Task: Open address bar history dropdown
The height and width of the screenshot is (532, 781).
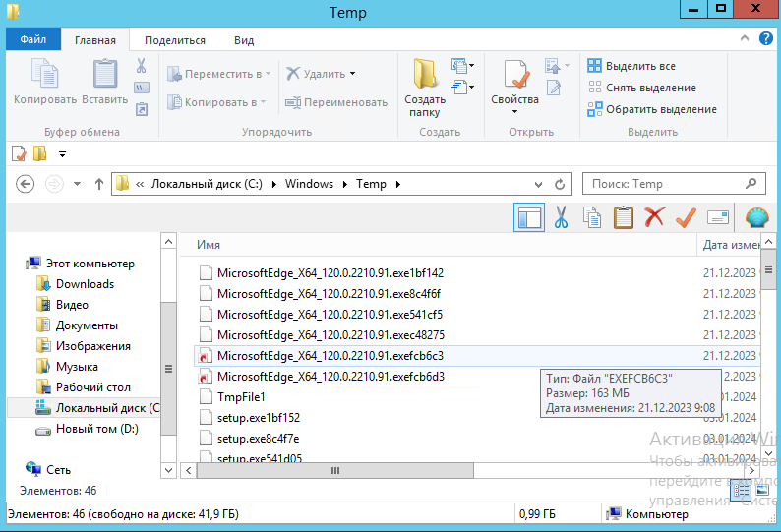Action: 538,184
